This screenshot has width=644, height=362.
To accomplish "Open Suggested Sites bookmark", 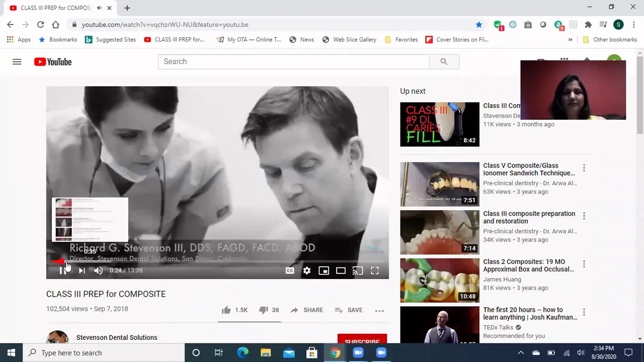I will tap(110, 40).
